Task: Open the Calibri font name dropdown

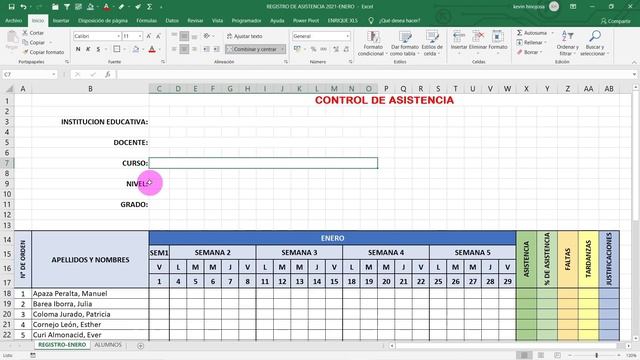Action: [118, 36]
